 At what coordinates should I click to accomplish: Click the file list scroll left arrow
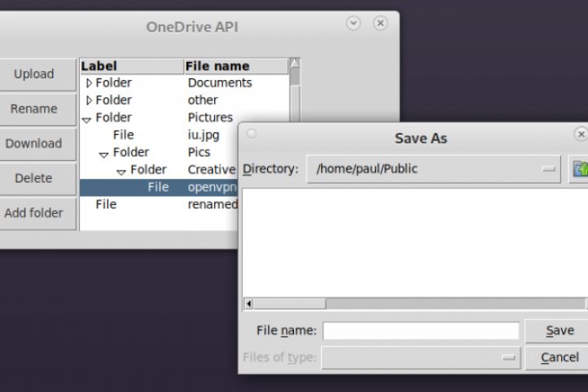(x=248, y=304)
